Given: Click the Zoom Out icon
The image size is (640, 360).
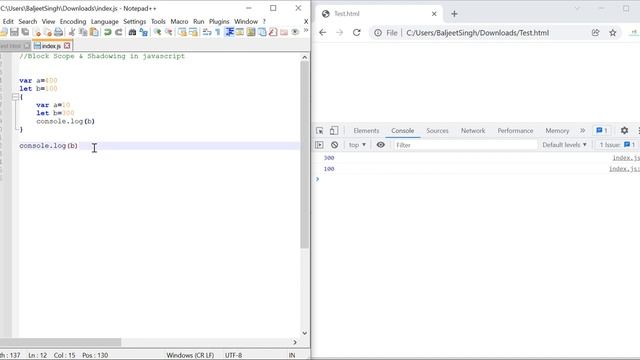Looking at the screenshot, I should pos(168,32).
